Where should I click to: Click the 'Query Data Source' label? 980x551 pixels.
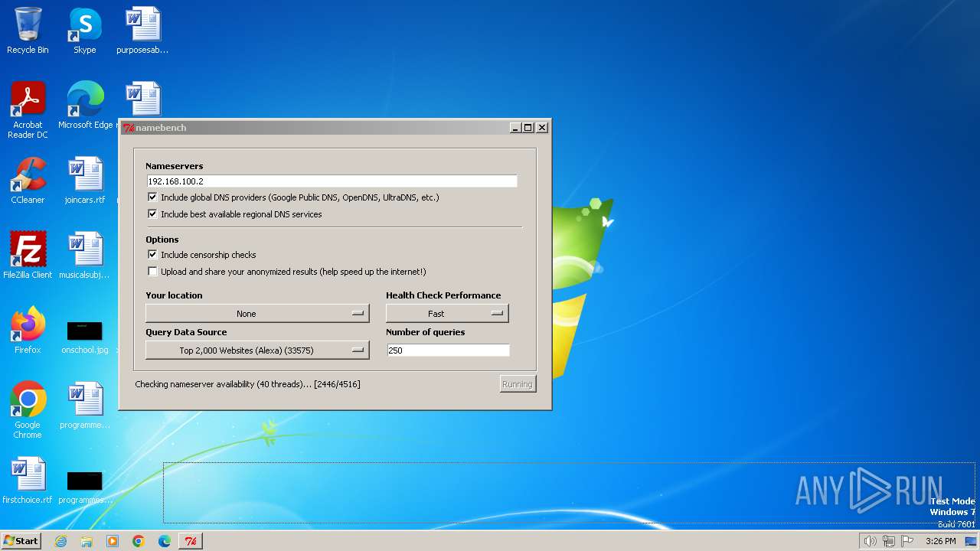tap(186, 332)
